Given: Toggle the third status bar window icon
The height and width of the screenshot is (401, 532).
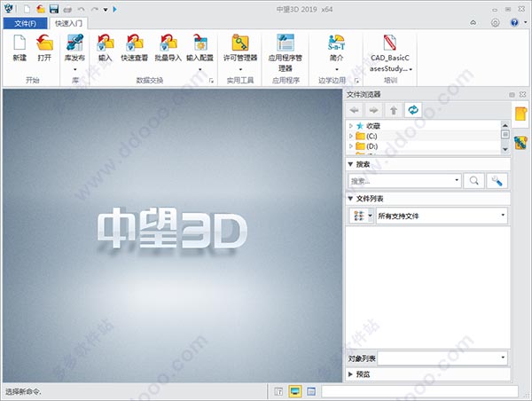Looking at the screenshot, I should (311, 391).
